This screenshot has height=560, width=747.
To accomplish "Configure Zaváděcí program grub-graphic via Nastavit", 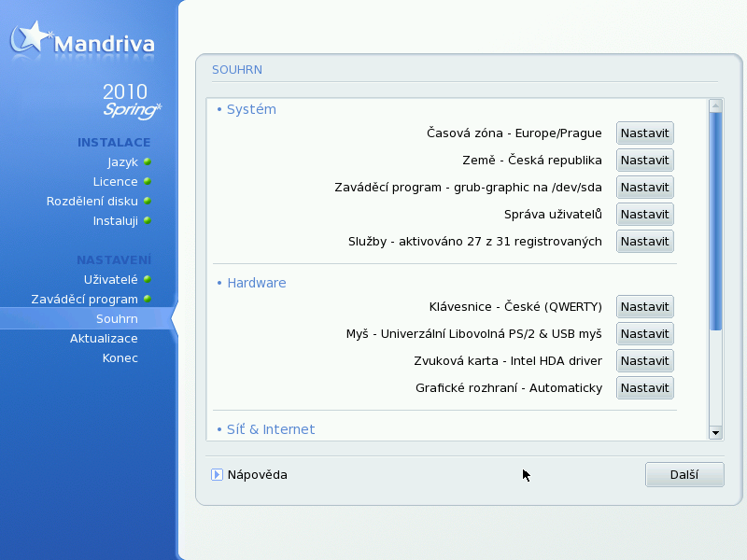I will tap(644, 188).
